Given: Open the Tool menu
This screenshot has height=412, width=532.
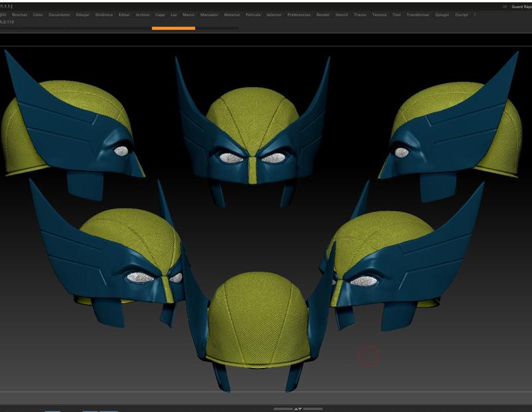Looking at the screenshot, I should coord(396,15).
